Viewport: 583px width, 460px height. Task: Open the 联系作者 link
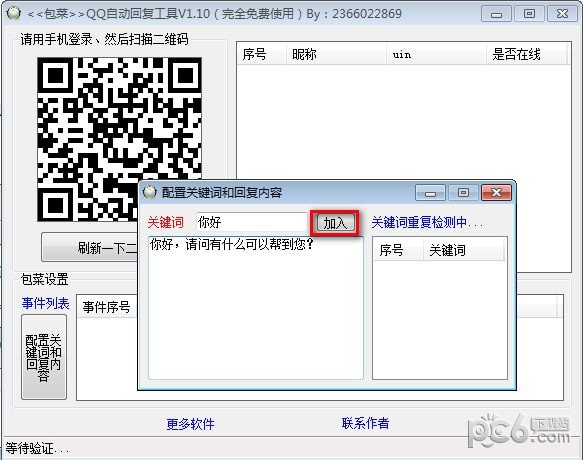click(x=365, y=423)
